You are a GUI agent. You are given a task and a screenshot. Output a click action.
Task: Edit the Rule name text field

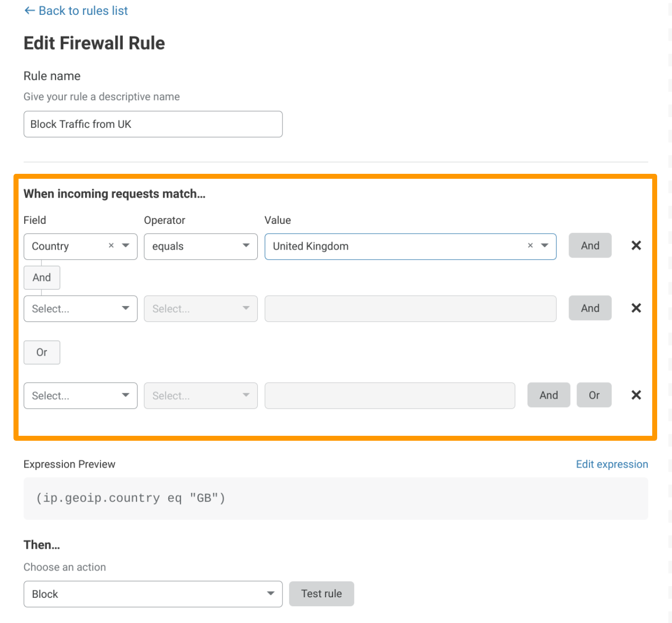152,124
